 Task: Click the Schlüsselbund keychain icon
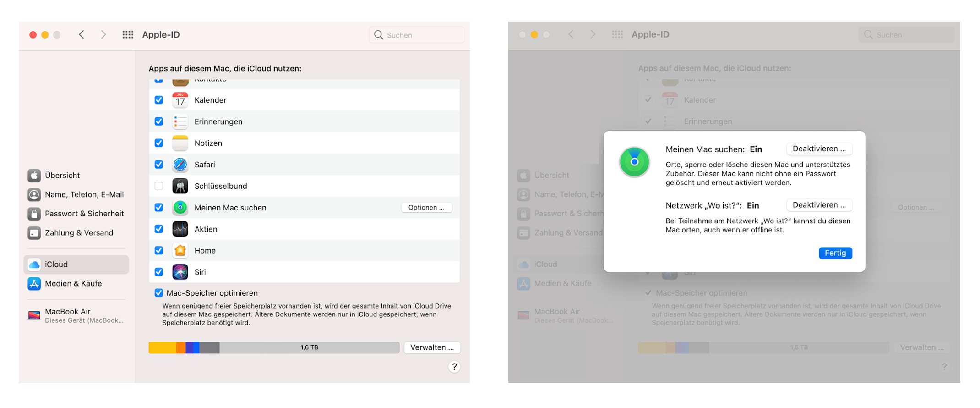[180, 186]
